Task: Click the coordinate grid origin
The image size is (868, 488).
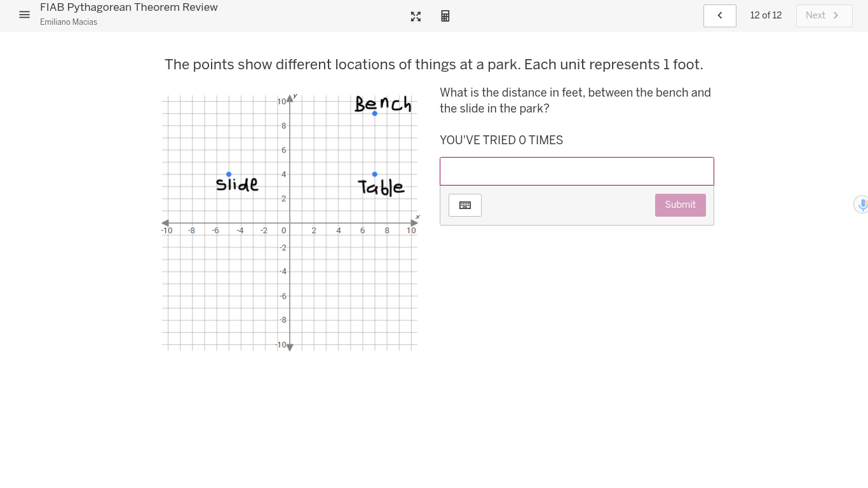Action: point(289,222)
